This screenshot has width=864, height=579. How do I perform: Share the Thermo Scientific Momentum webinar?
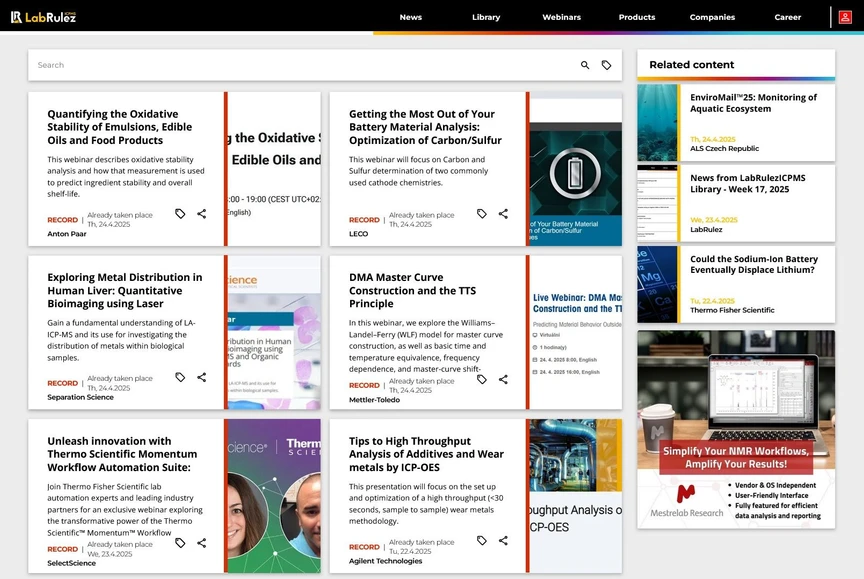point(202,543)
